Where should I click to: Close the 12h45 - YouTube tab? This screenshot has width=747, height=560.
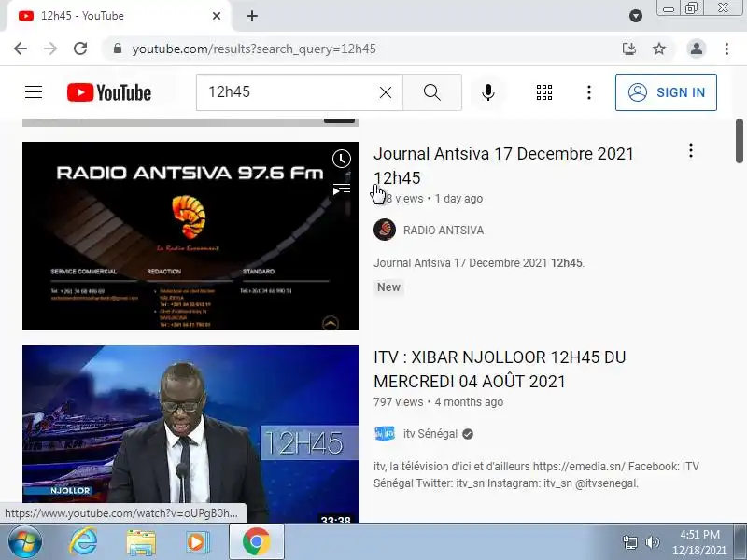pos(217,16)
